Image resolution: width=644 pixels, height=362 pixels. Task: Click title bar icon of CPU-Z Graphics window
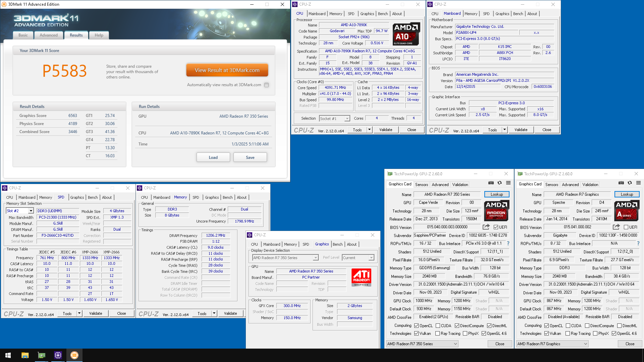(x=250, y=235)
